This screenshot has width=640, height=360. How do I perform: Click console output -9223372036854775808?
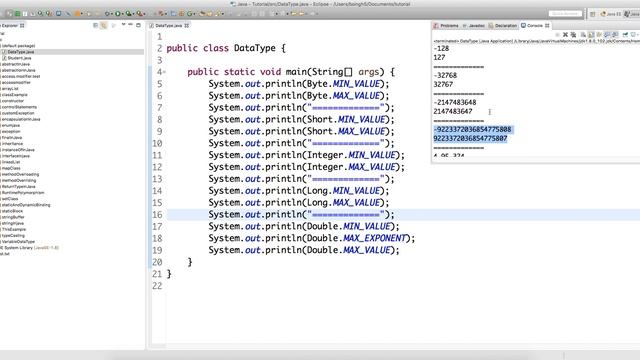coord(473,129)
